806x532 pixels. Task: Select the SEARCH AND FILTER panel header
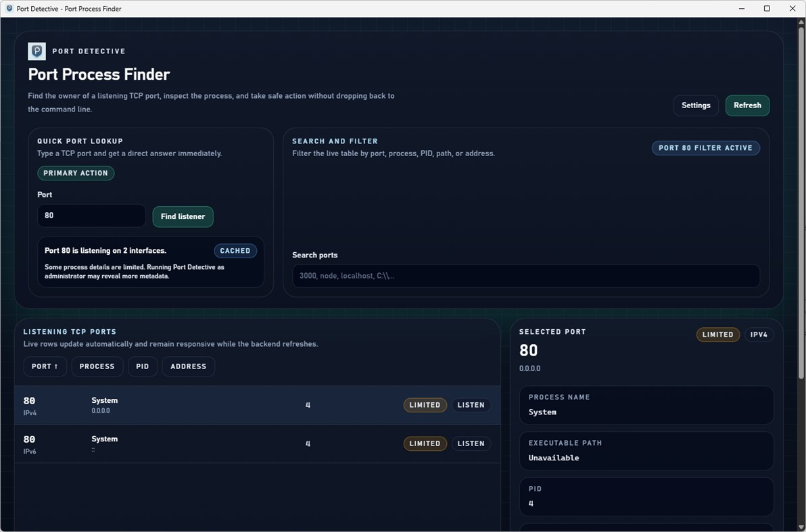tap(335, 141)
